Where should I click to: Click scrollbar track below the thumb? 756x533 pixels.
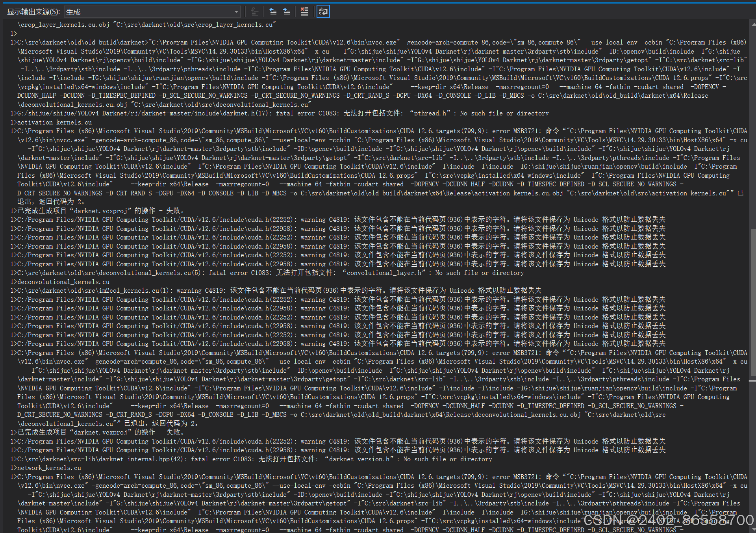[753, 453]
